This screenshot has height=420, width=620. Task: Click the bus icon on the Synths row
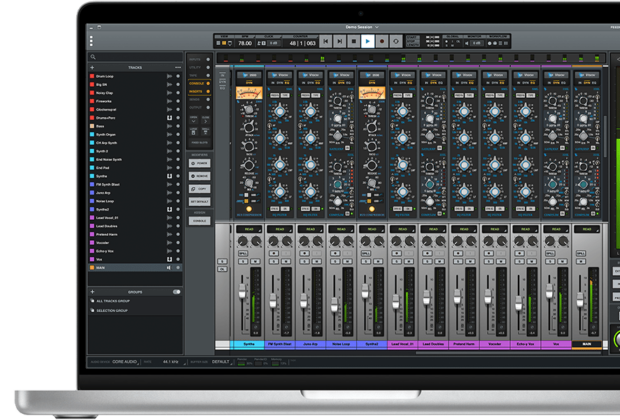pyautogui.click(x=170, y=176)
